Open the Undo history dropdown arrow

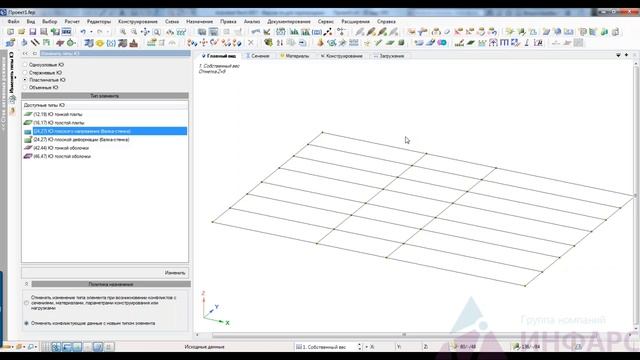(91, 31)
